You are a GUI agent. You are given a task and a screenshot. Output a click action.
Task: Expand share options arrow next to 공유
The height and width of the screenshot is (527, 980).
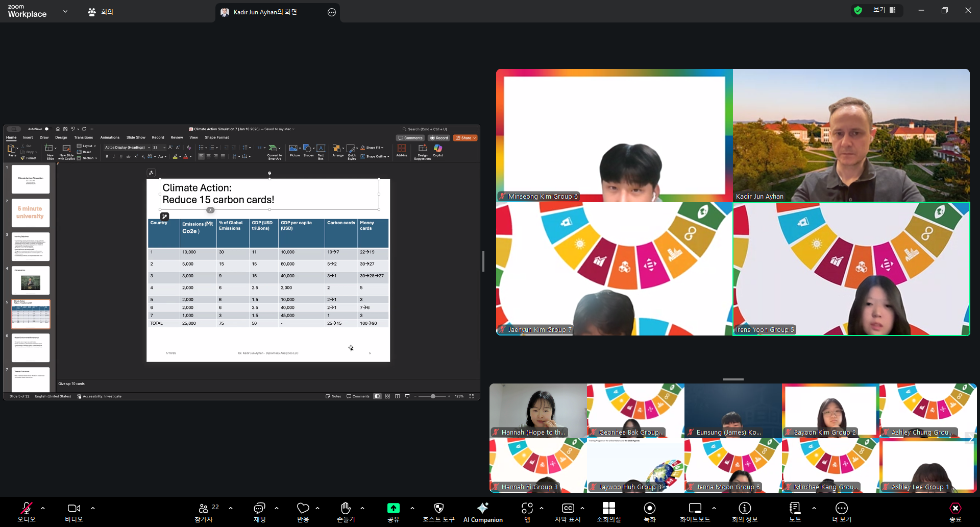412,508
